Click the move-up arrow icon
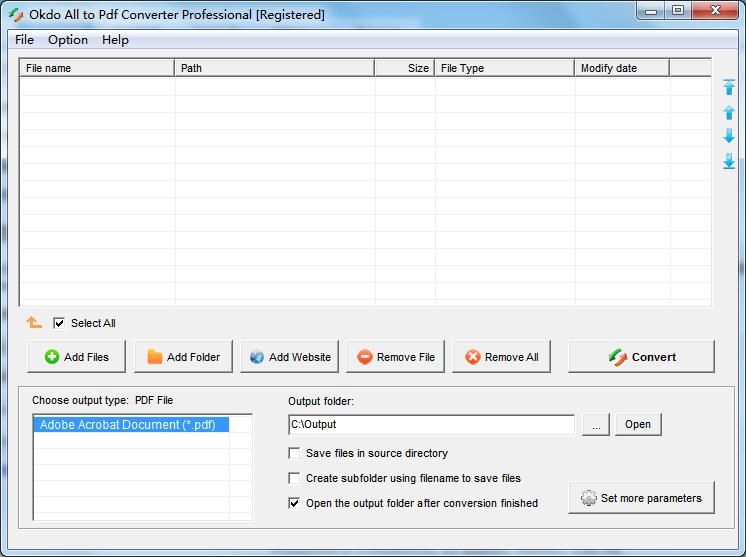 coord(729,113)
